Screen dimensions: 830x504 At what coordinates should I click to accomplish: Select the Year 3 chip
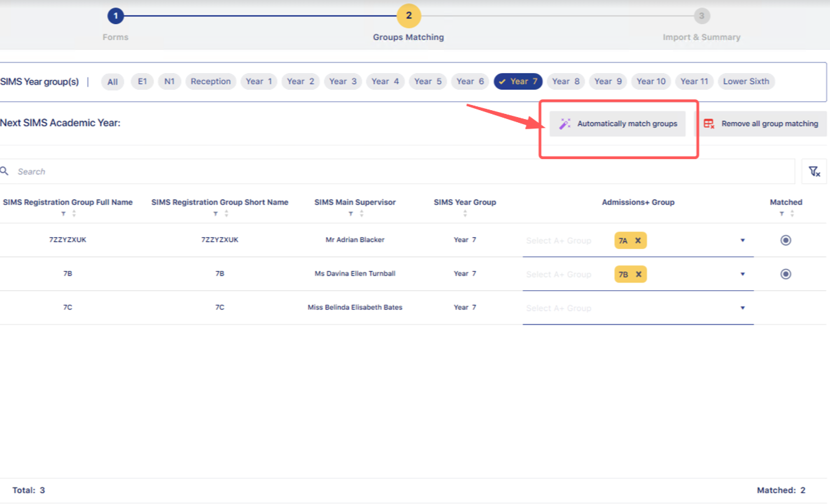pyautogui.click(x=343, y=81)
